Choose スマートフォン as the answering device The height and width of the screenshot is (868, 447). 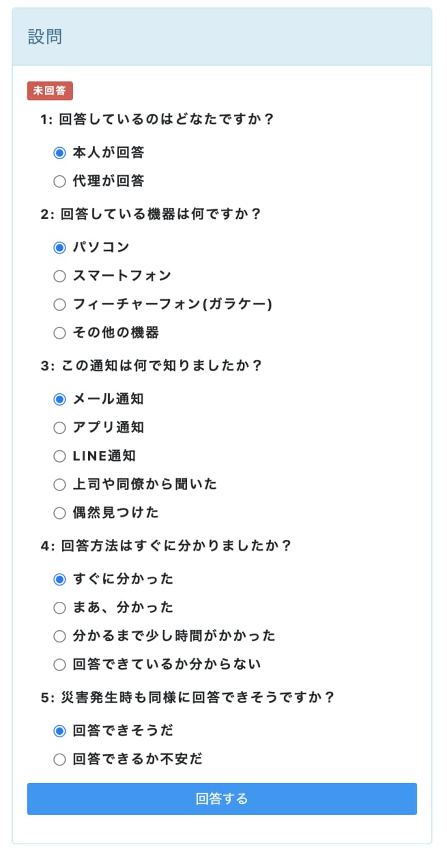59,275
